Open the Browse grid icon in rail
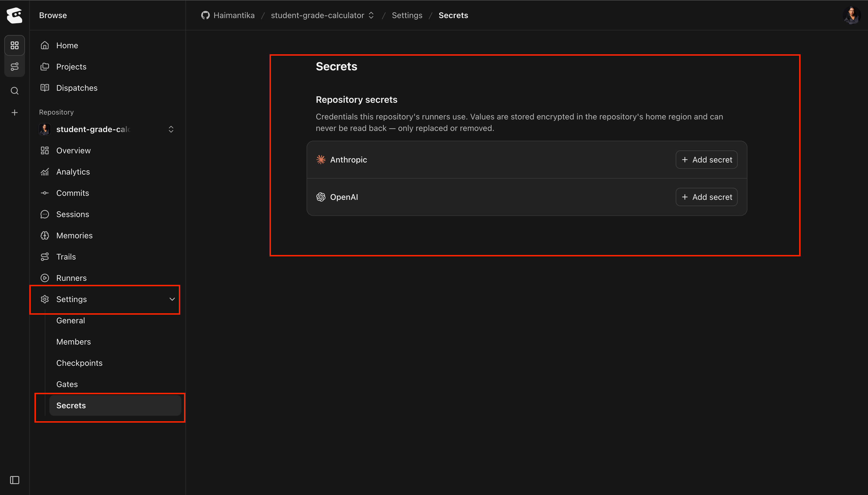 pos(15,45)
